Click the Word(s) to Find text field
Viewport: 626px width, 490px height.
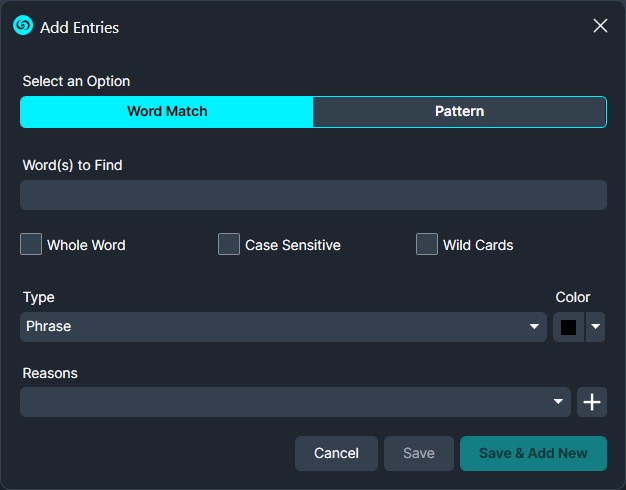tap(313, 195)
